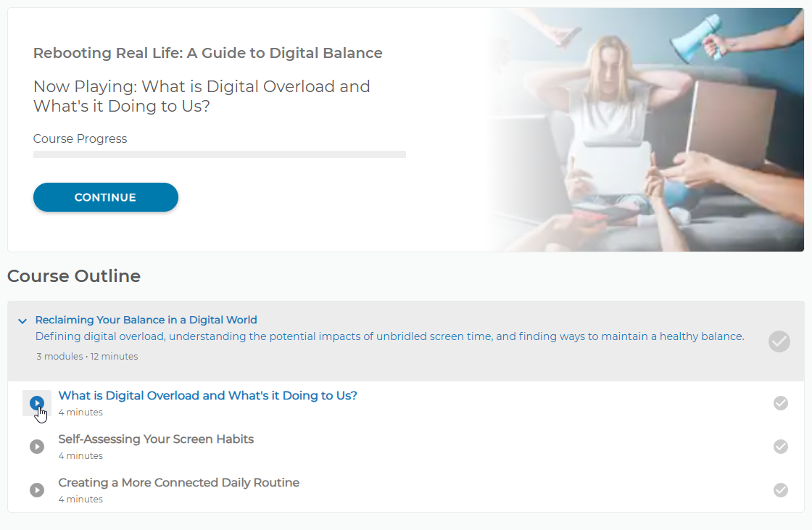This screenshot has width=812, height=530.
Task: Click the completion checkmark for Creating a More Connected Daily Routine
Action: [780, 489]
